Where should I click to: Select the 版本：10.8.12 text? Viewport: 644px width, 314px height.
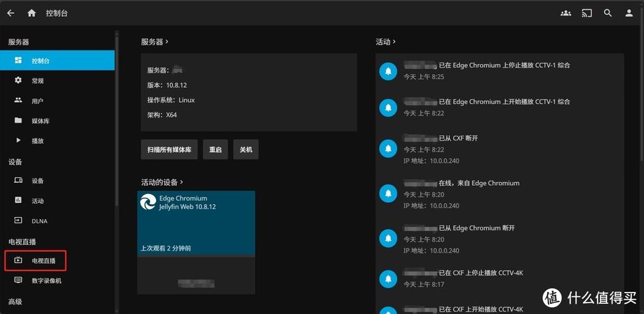coord(167,85)
